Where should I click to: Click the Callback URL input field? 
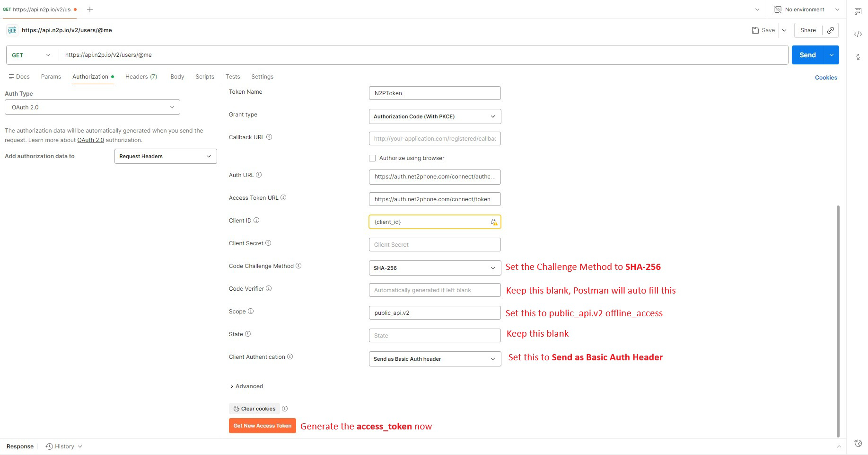(435, 139)
